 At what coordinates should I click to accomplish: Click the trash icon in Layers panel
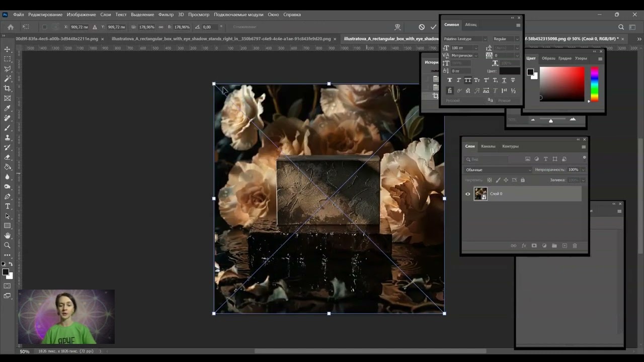(x=575, y=246)
